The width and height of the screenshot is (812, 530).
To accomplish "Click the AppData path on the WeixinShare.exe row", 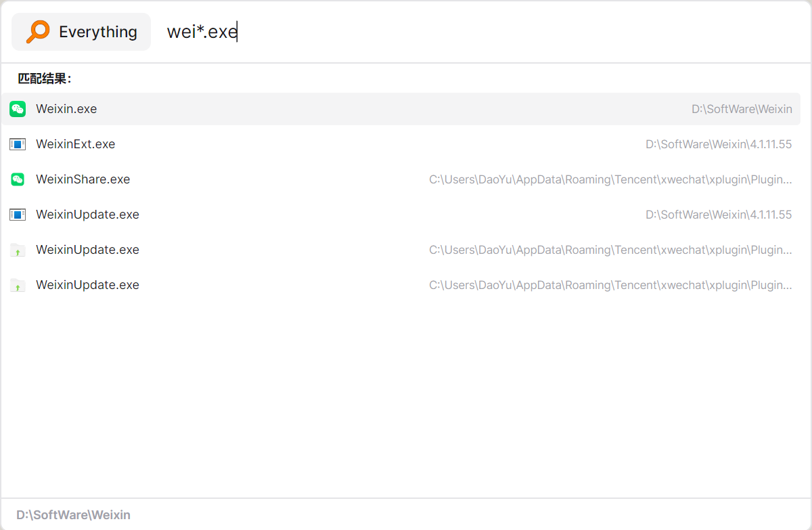I will [x=610, y=179].
